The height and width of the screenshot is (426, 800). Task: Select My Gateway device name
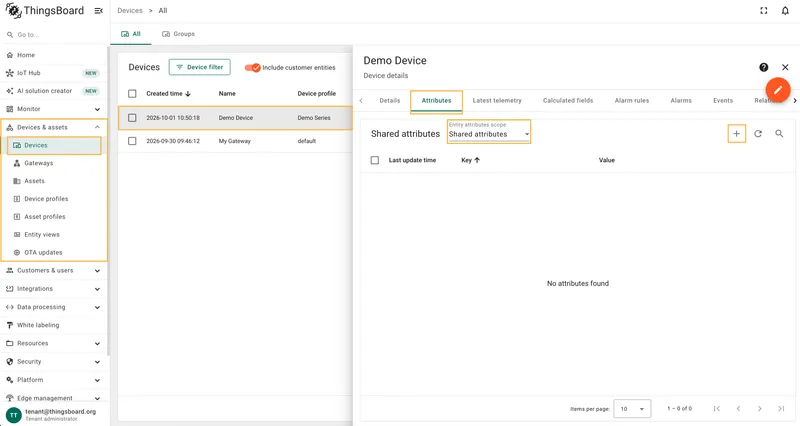(x=235, y=141)
